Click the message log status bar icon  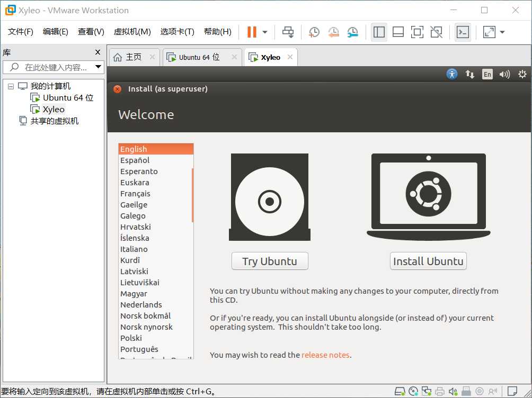pos(512,391)
